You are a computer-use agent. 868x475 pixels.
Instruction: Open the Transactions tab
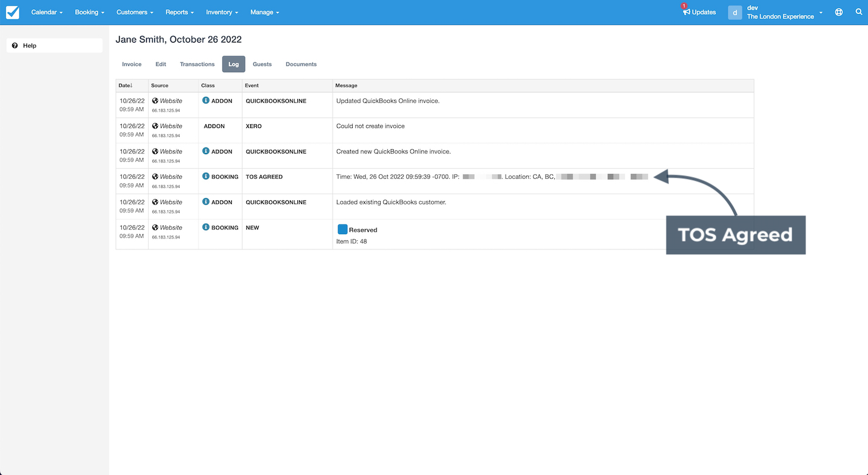[197, 64]
